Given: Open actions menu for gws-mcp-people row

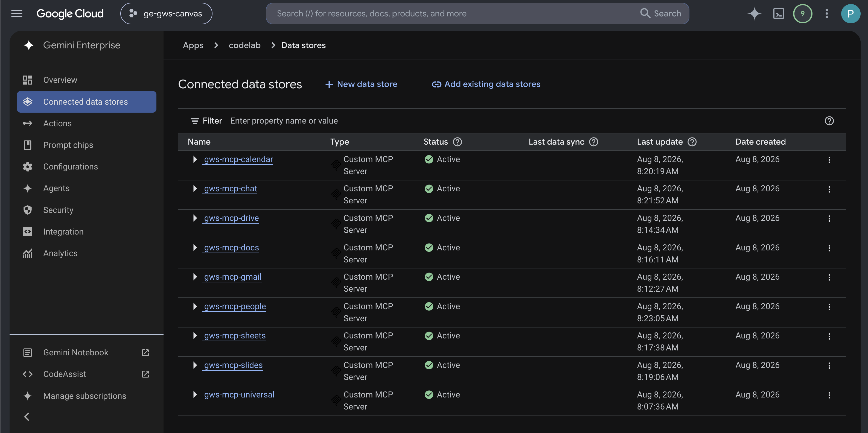Looking at the screenshot, I should point(829,307).
